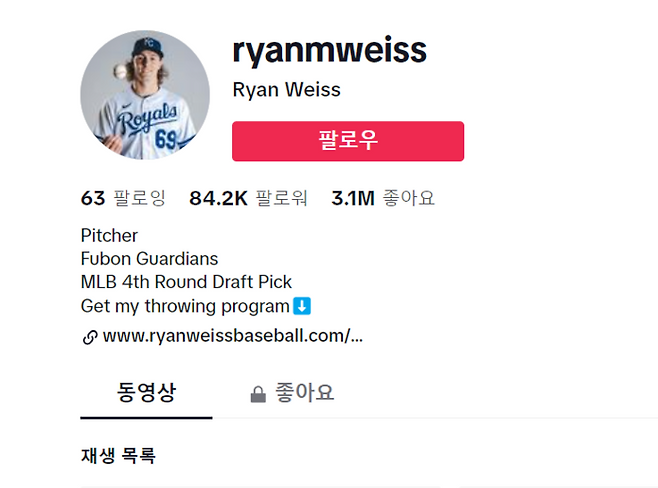View the 63 팔로잉 following list

[123, 198]
